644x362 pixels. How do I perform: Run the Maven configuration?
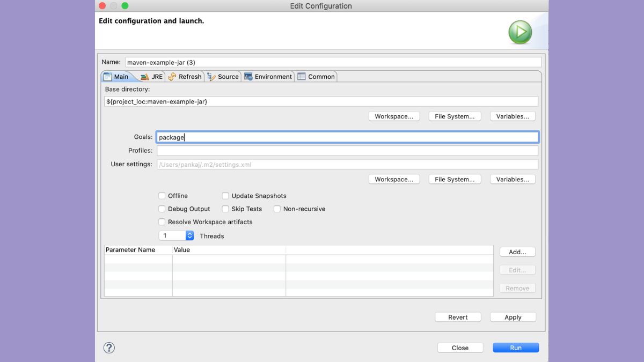[516, 348]
